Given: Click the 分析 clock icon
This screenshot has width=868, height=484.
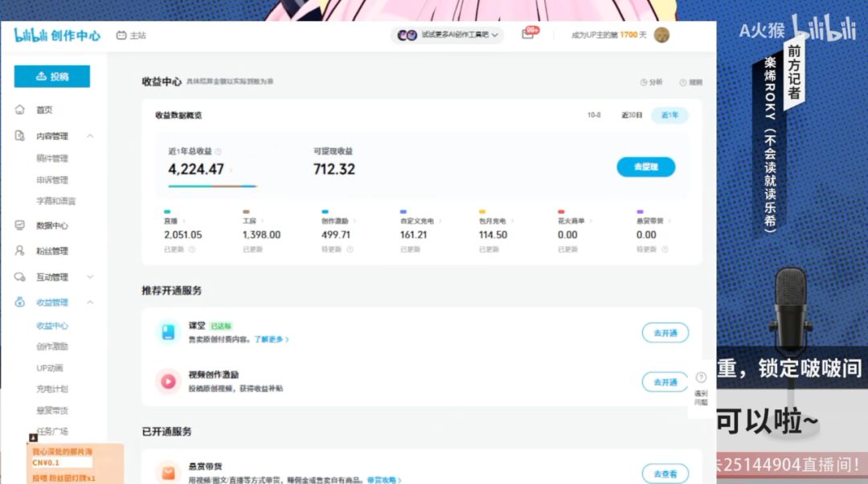Looking at the screenshot, I should click(644, 82).
